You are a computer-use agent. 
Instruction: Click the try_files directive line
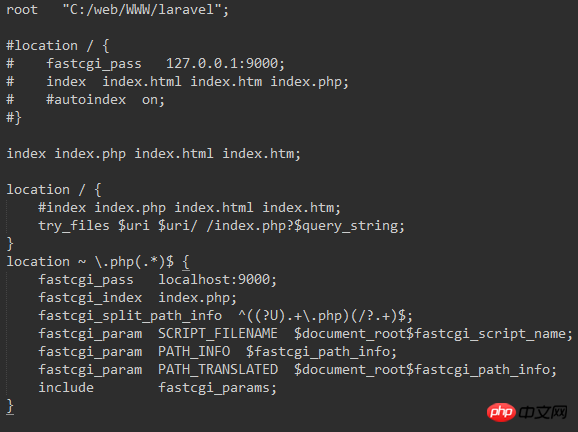point(221,226)
